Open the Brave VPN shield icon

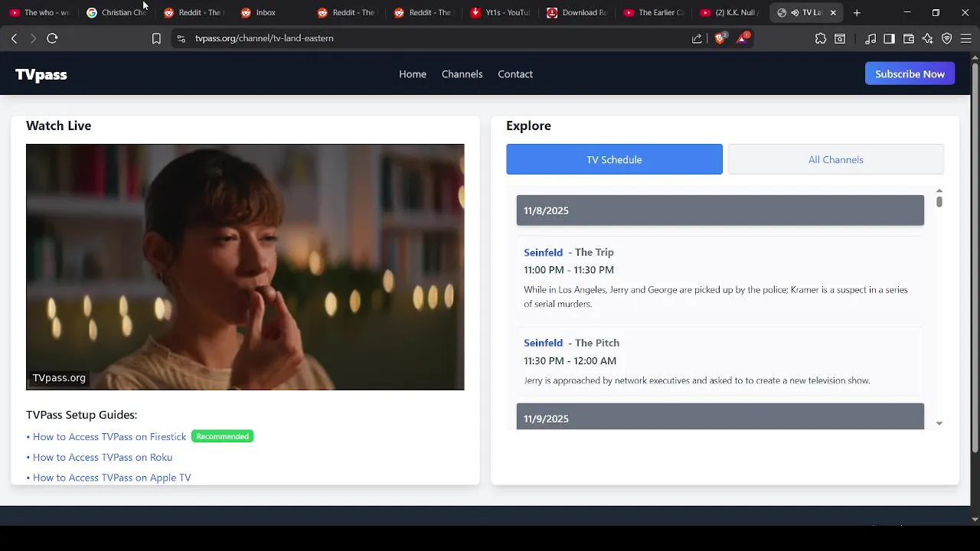[x=947, y=38]
